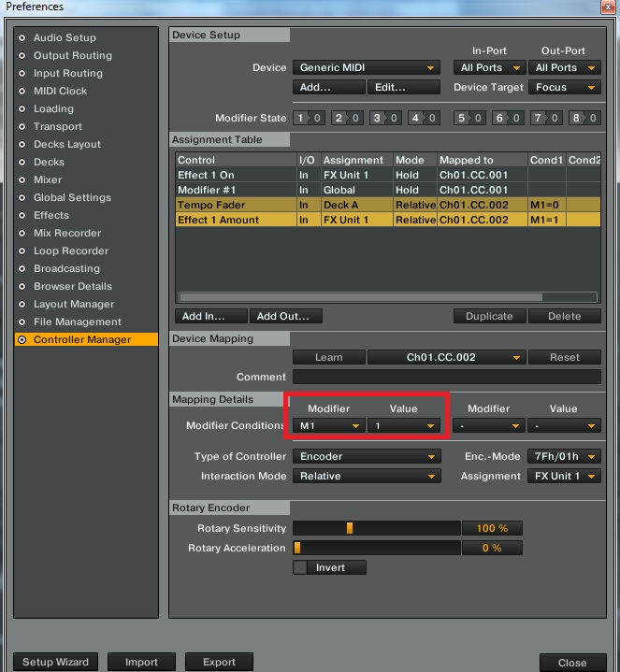This screenshot has width=620, height=672.
Task: Open Loading preferences
Action: [53, 108]
